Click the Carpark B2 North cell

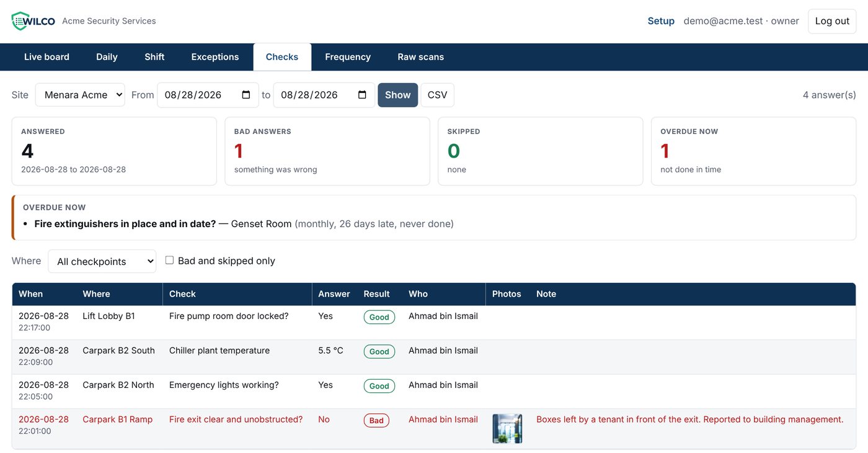(118, 385)
